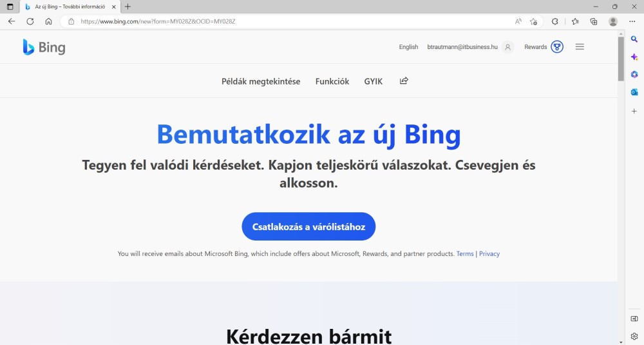Open the tab actions menu icon

10,6
